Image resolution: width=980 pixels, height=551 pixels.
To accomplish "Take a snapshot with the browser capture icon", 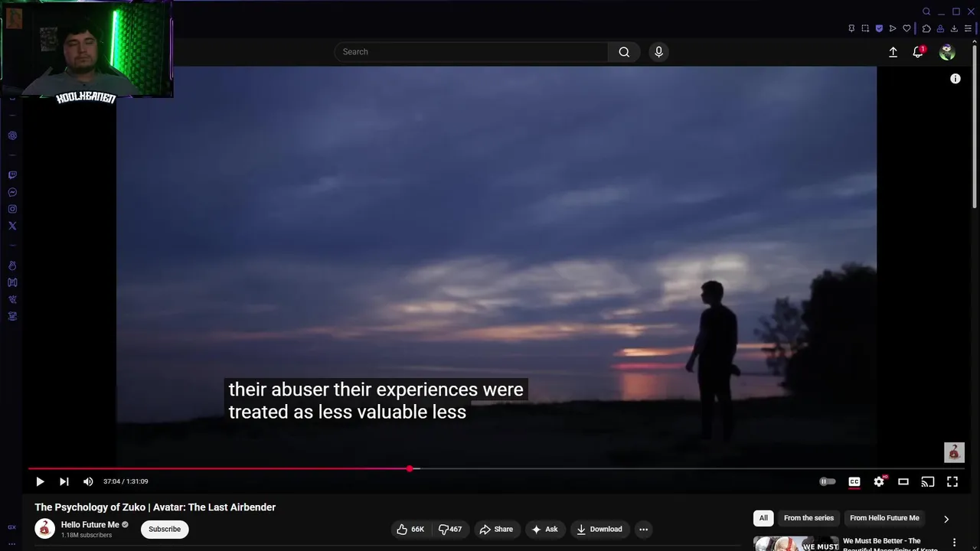I will coord(865,28).
